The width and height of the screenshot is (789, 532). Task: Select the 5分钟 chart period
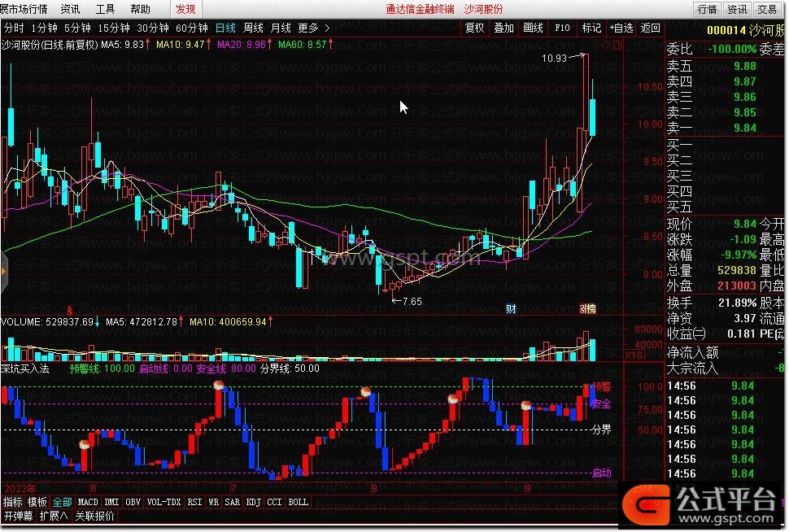(77, 28)
